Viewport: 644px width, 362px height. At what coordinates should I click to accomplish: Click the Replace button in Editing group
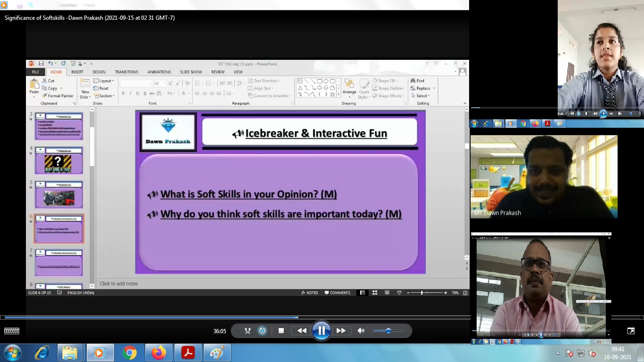pyautogui.click(x=422, y=88)
